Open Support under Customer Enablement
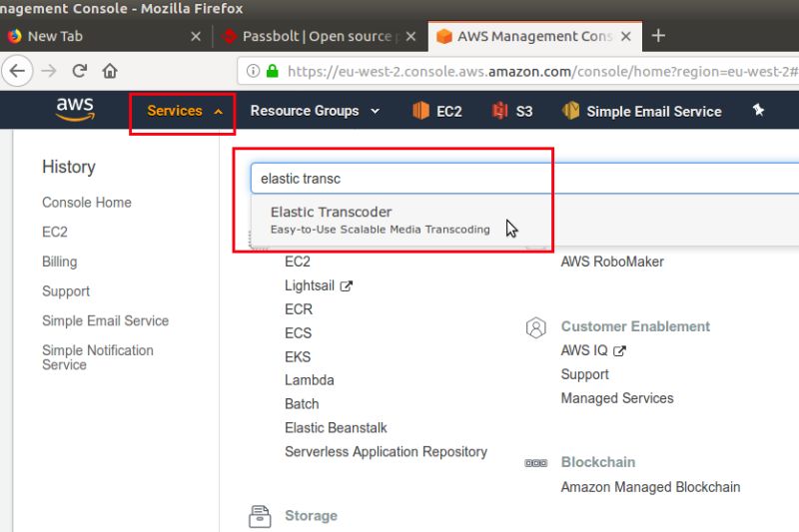This screenshot has width=799, height=532. [x=584, y=374]
